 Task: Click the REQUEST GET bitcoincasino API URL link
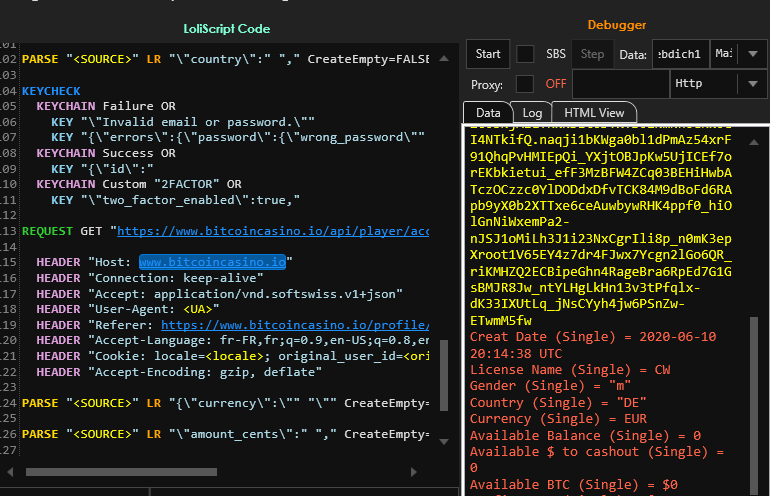click(273, 231)
